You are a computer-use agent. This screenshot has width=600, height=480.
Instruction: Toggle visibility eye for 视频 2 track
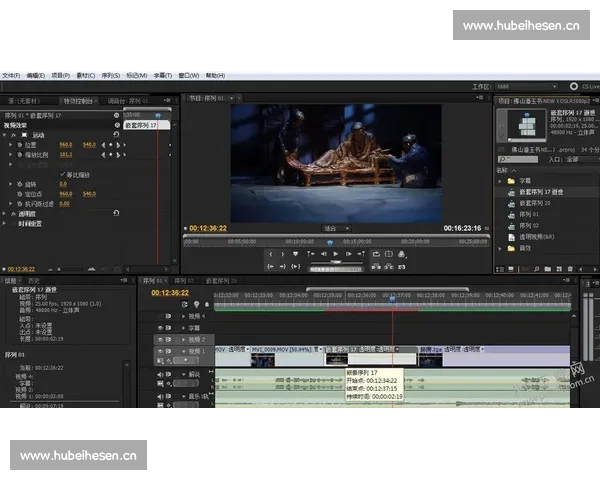coord(160,340)
